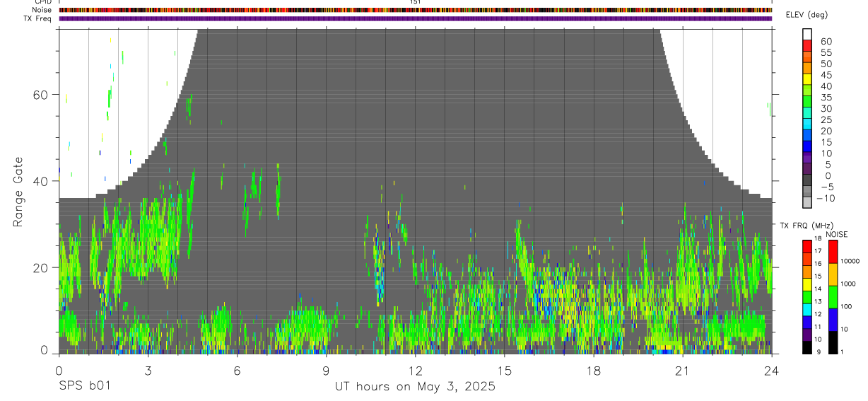This screenshot has width=868, height=401.
Task: Click the 3 hour tick label on the time axis
Action: [x=148, y=371]
